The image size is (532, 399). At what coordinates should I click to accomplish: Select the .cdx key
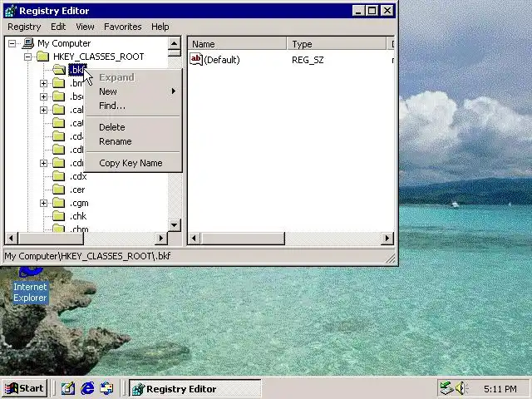click(78, 176)
